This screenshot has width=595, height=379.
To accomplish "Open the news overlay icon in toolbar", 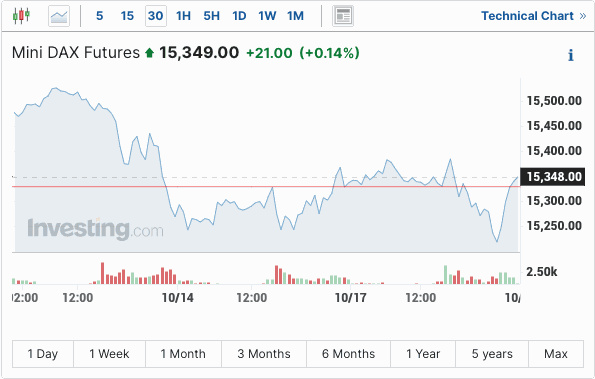I will (x=343, y=16).
